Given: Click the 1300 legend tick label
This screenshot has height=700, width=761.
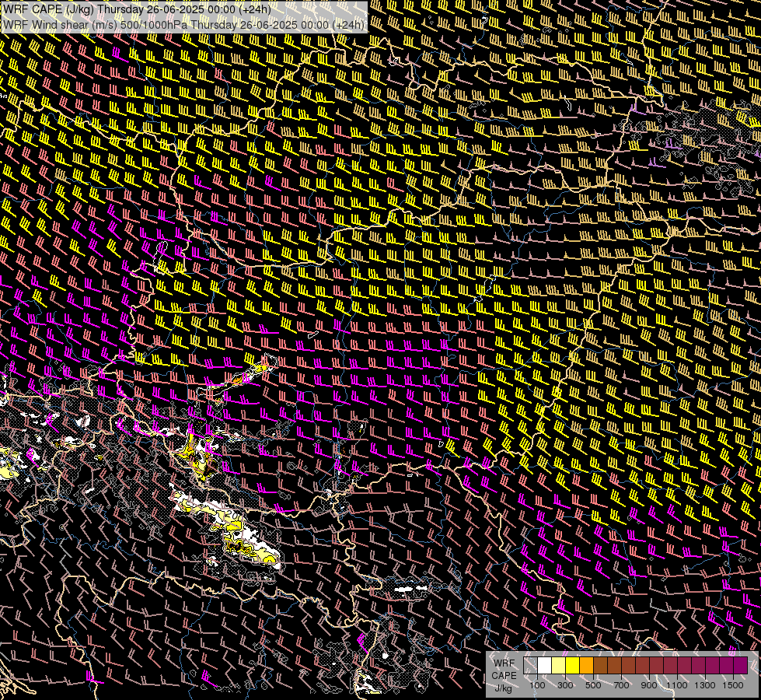Looking at the screenshot, I should 705,685.
